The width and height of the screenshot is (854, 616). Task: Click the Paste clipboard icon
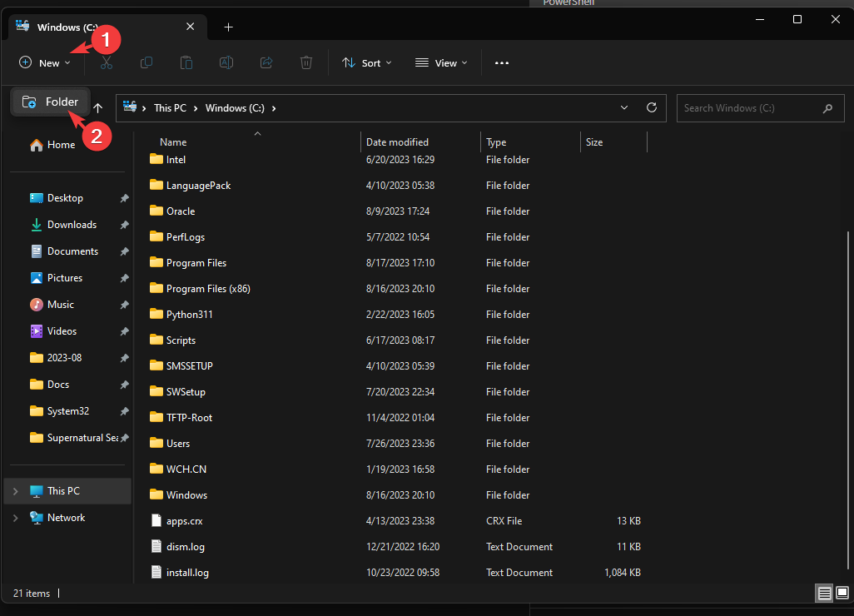(x=186, y=62)
